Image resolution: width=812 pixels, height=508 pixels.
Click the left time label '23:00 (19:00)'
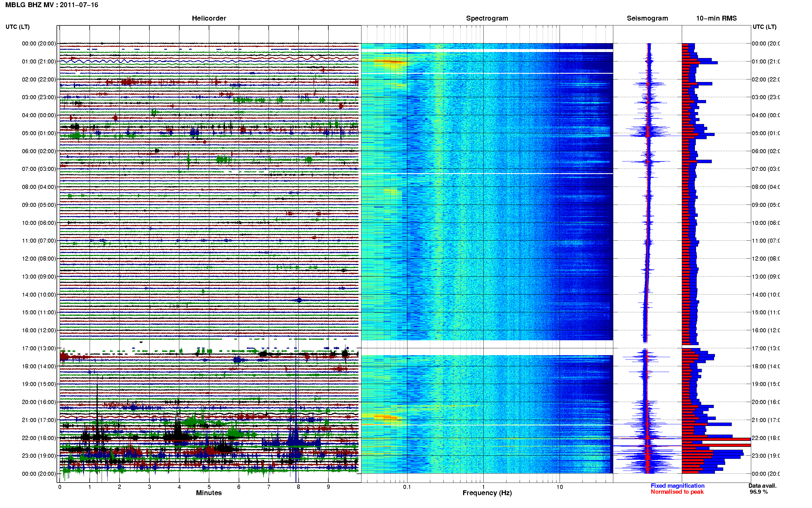click(39, 456)
